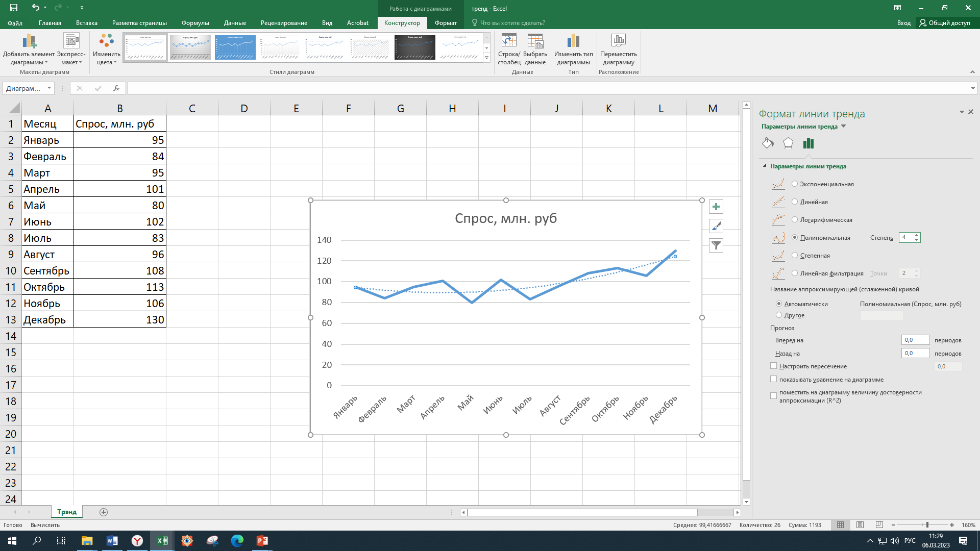Select the Линейная trendline option
Screen dimensions: 980x551
click(795, 202)
